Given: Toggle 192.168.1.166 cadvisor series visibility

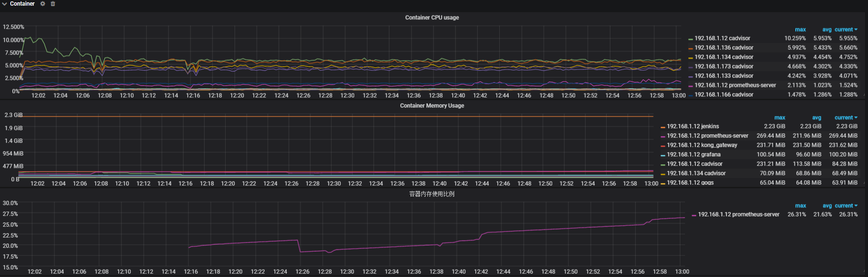Looking at the screenshot, I should pyautogui.click(x=724, y=95).
